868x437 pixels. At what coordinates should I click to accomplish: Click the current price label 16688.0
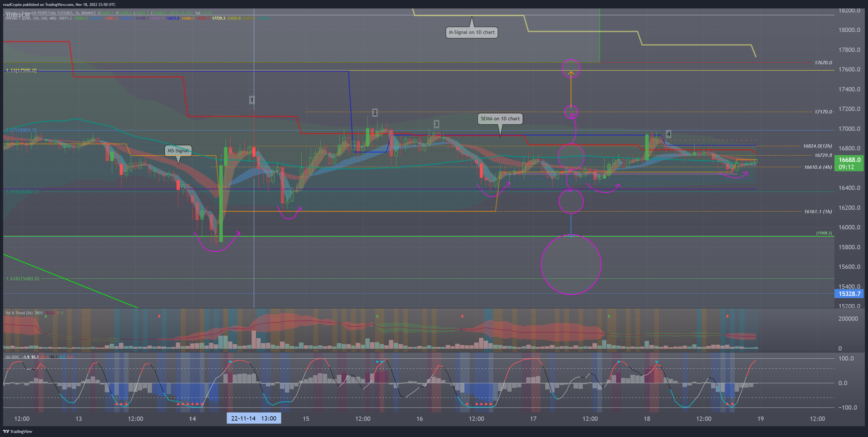tap(849, 163)
